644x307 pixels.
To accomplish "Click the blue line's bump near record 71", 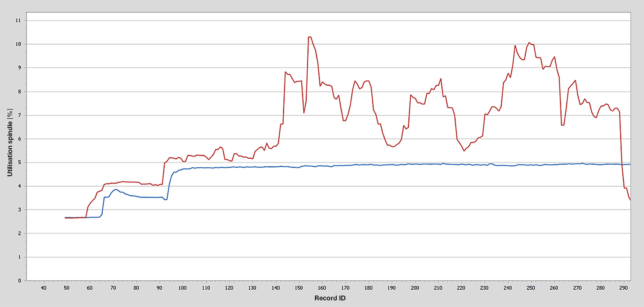I will pyautogui.click(x=116, y=189).
